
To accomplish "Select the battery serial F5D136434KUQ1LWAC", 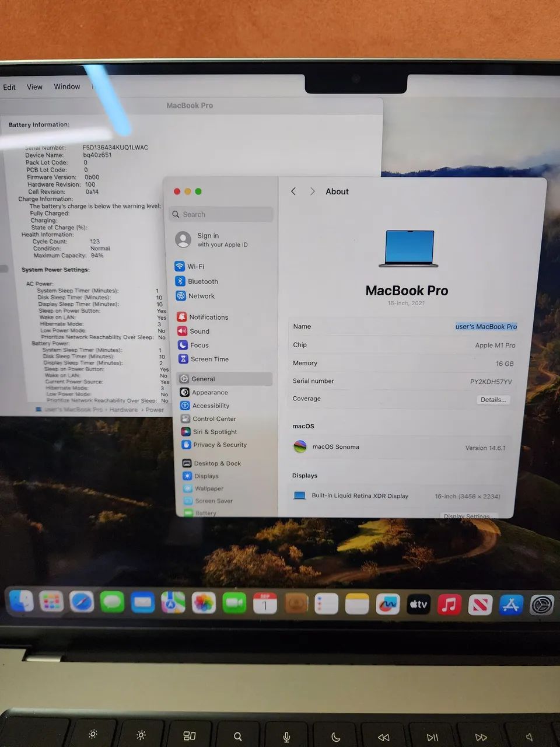I will point(116,148).
